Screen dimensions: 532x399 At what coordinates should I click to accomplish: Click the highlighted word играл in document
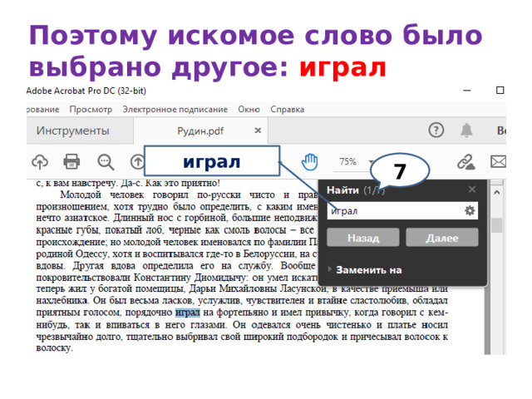(188, 313)
